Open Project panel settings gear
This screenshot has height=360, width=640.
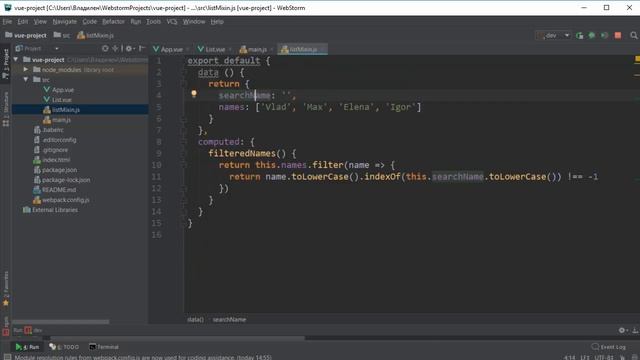pyautogui.click(x=129, y=49)
